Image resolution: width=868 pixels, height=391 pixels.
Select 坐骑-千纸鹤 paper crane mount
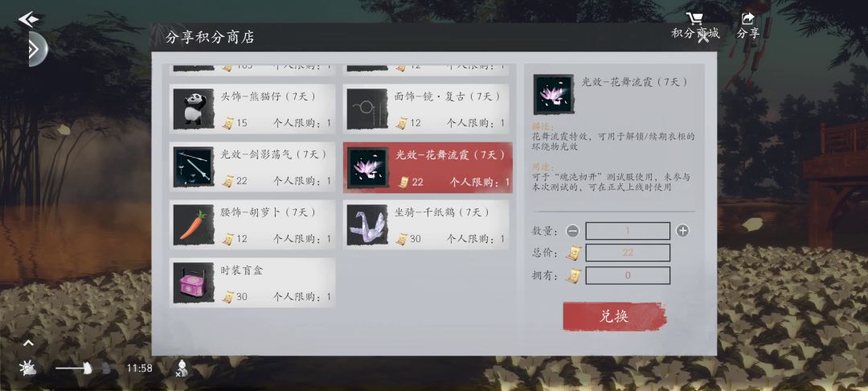426,225
